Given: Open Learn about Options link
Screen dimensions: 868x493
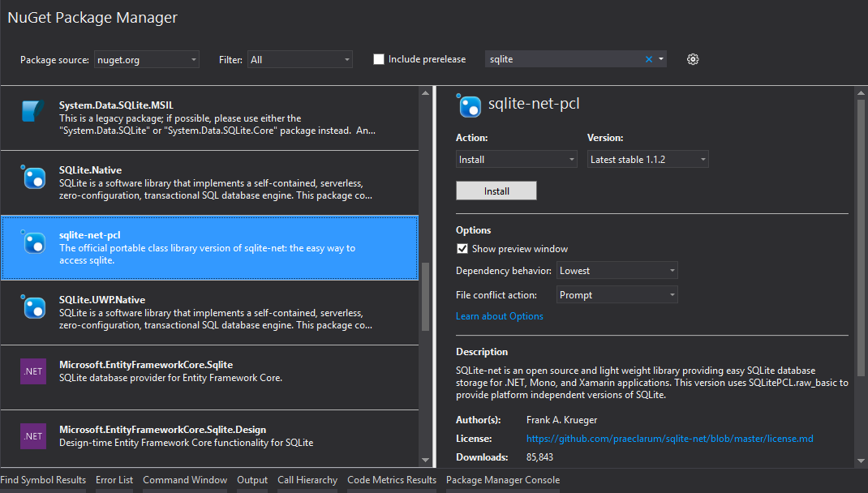Looking at the screenshot, I should pos(500,316).
